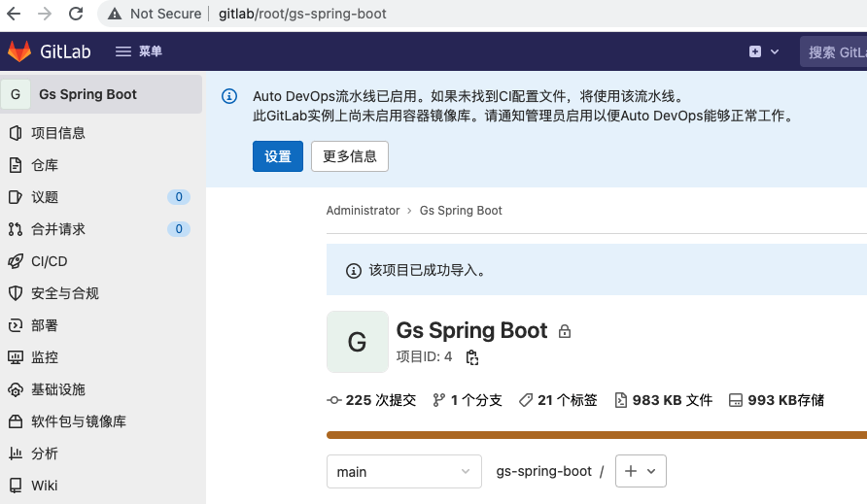Click the 该项目已成功导入 info icon
The image size is (867, 504).
click(x=354, y=271)
